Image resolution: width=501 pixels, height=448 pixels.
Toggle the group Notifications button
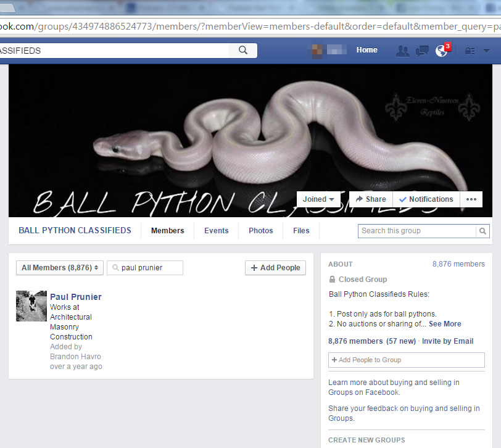pos(426,199)
